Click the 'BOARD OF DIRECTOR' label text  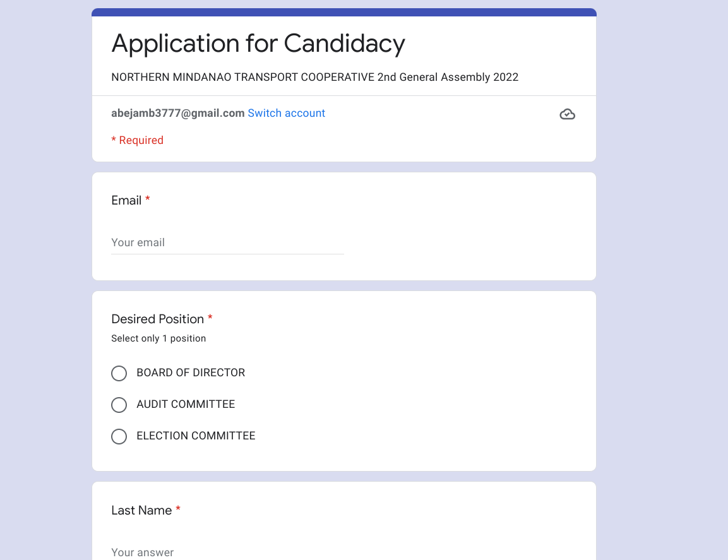coord(191,372)
